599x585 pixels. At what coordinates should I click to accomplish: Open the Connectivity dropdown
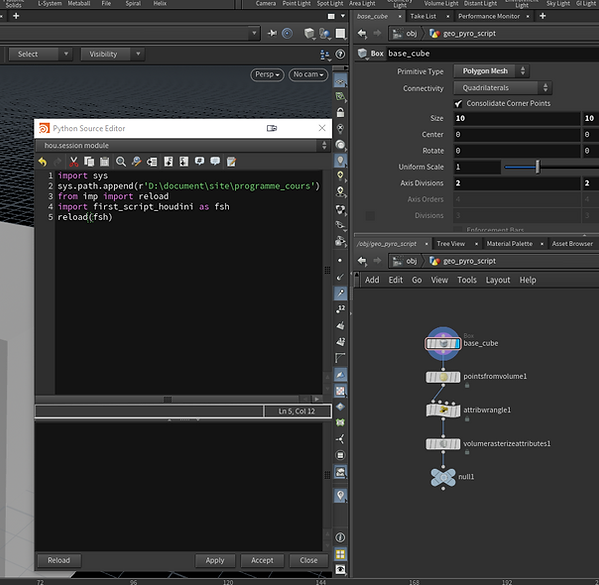coord(503,88)
